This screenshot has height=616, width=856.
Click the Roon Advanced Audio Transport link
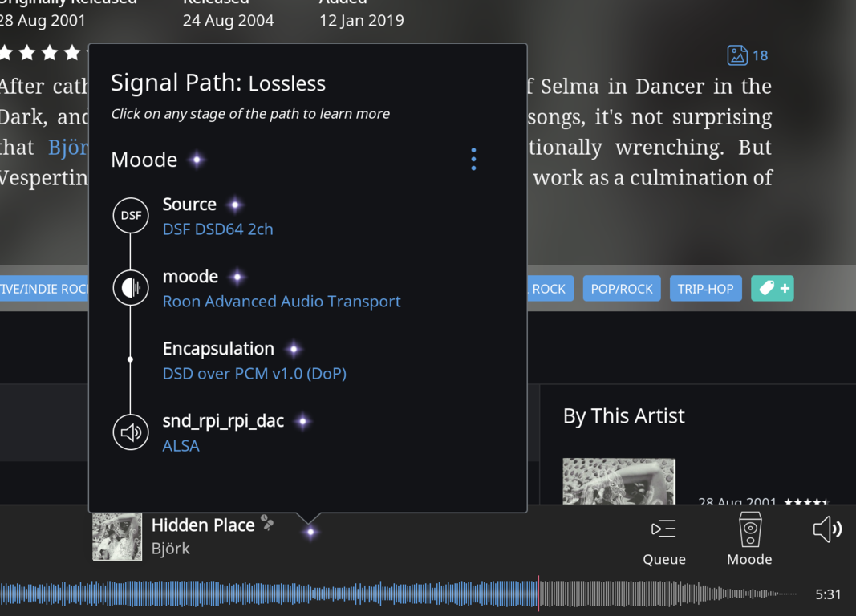[282, 301]
